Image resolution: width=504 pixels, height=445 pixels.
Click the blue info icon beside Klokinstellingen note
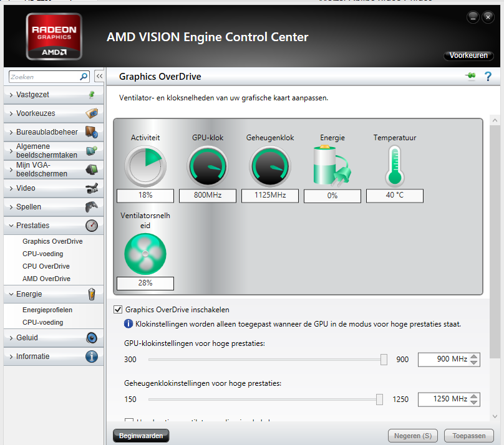(x=128, y=323)
